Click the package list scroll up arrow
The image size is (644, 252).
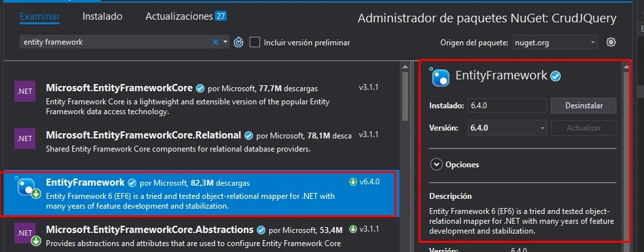click(x=405, y=66)
